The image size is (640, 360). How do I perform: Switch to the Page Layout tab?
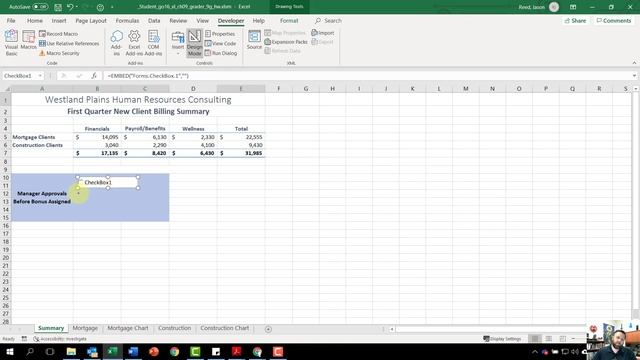pyautogui.click(x=91, y=20)
